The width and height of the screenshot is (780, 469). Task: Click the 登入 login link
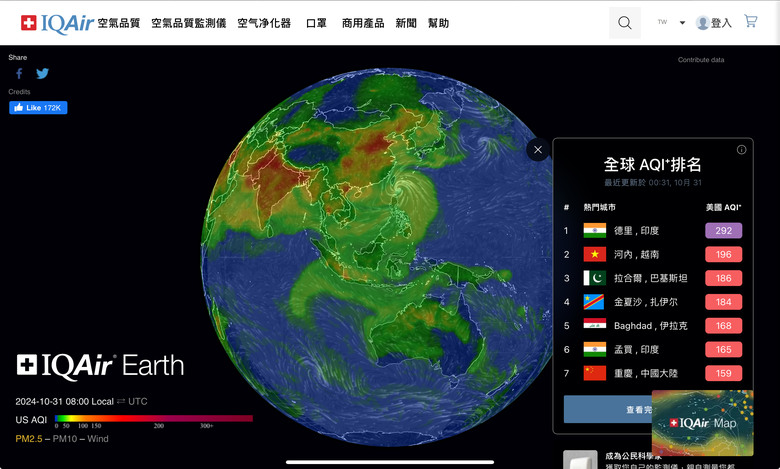point(721,23)
